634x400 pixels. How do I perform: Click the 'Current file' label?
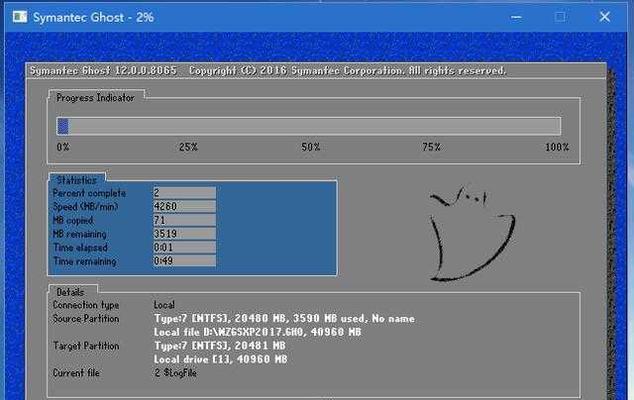(76, 373)
